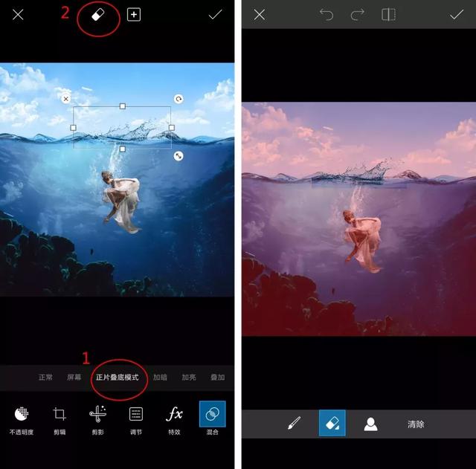The width and height of the screenshot is (476, 469).
Task: Close the right eraser screen with X
Action: coord(260,14)
